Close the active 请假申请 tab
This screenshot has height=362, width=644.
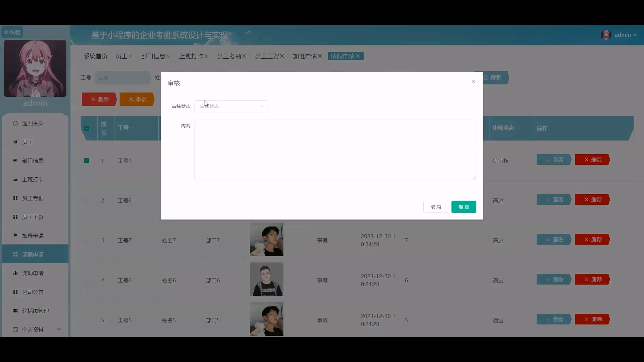coord(358,56)
